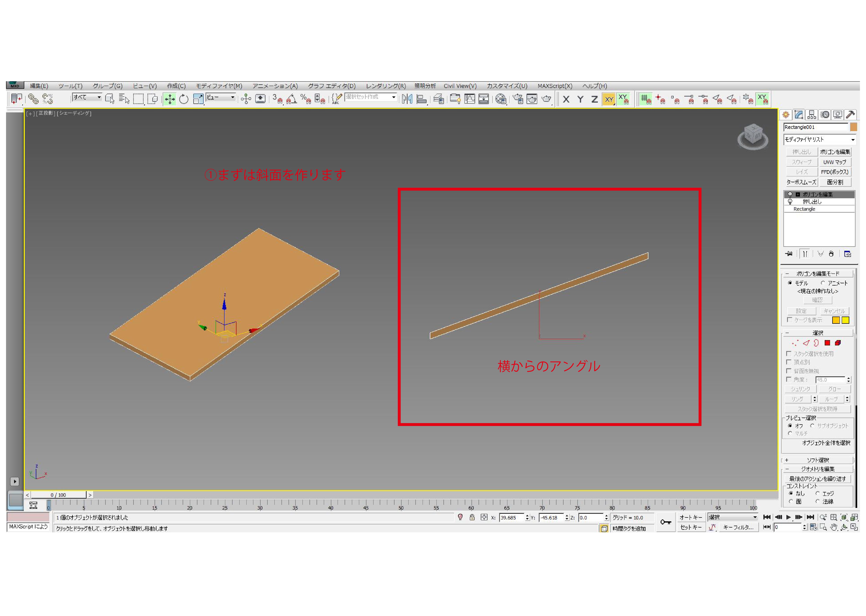Open the モディファイヤ(M) menu

click(219, 86)
